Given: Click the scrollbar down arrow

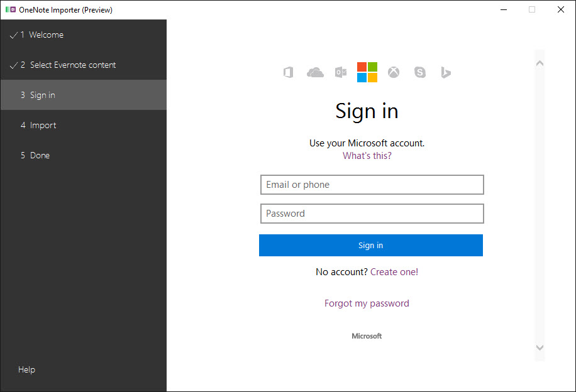Looking at the screenshot, I should (540, 347).
